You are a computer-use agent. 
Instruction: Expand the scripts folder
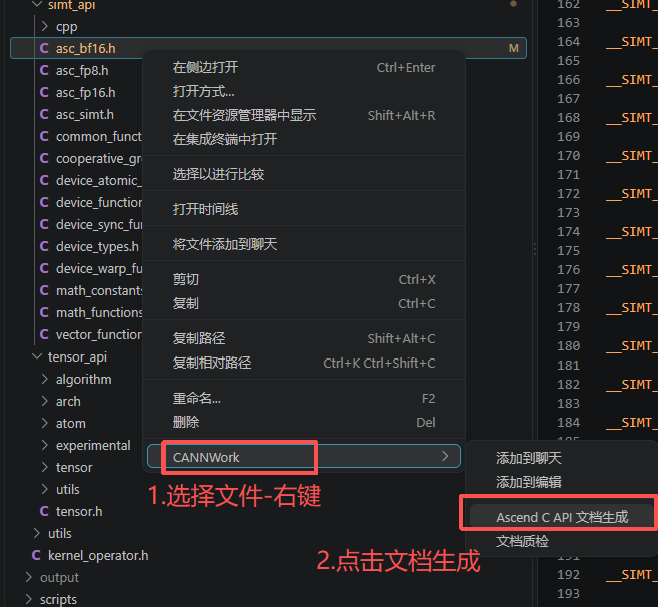[29, 599]
